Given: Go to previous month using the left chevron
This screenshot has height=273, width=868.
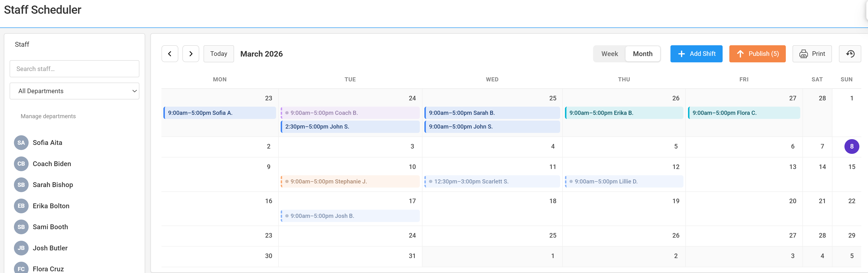Looking at the screenshot, I should click(x=170, y=54).
